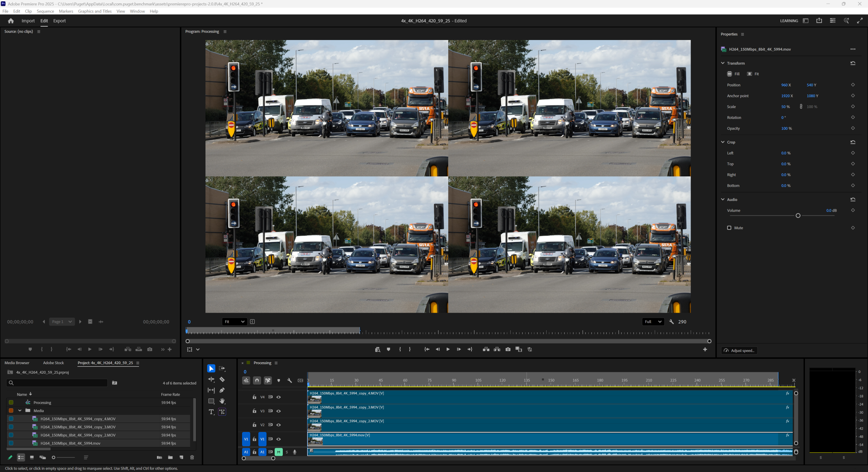
Task: Click the Adjust speed button
Action: [739, 350]
